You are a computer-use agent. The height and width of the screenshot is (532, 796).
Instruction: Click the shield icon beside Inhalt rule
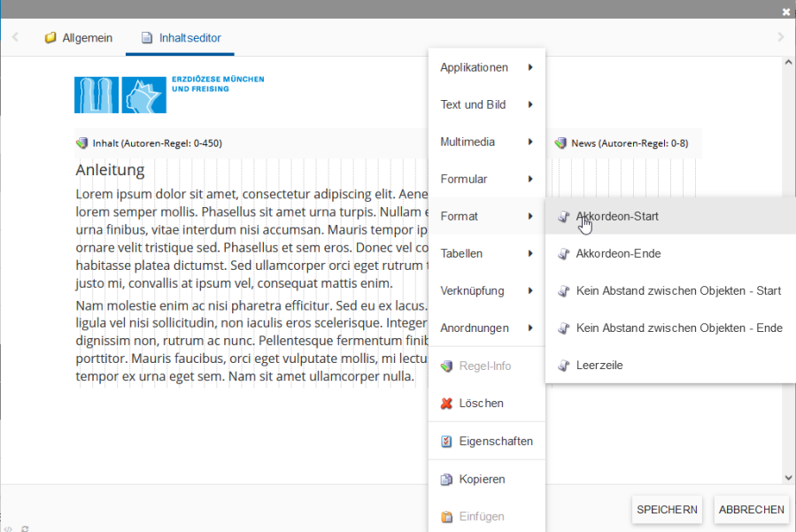tap(82, 143)
